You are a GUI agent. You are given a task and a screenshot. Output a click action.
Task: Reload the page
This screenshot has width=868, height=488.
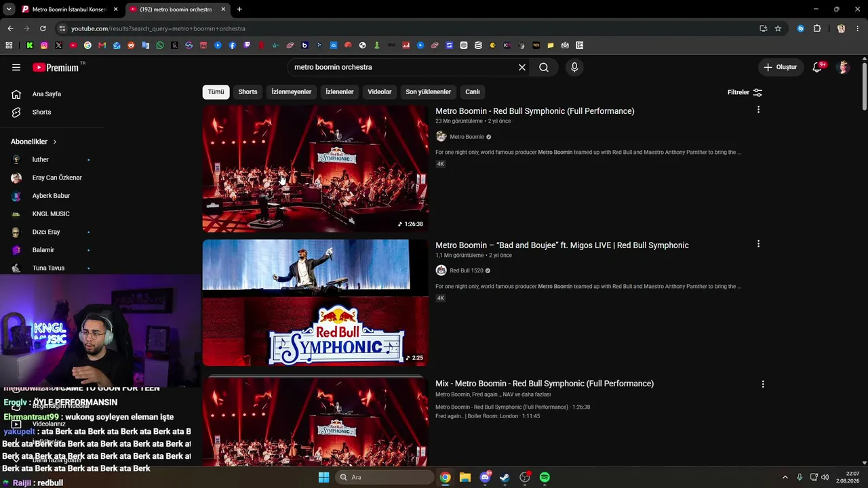43,28
